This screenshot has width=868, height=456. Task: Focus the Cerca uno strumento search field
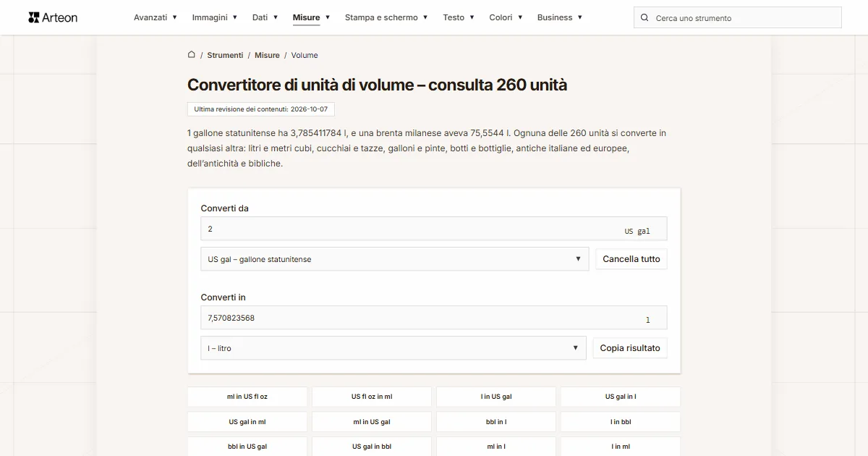pos(738,18)
